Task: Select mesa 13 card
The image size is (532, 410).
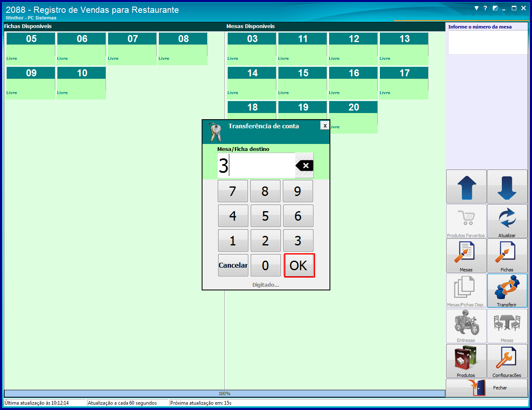Action: pos(404,49)
